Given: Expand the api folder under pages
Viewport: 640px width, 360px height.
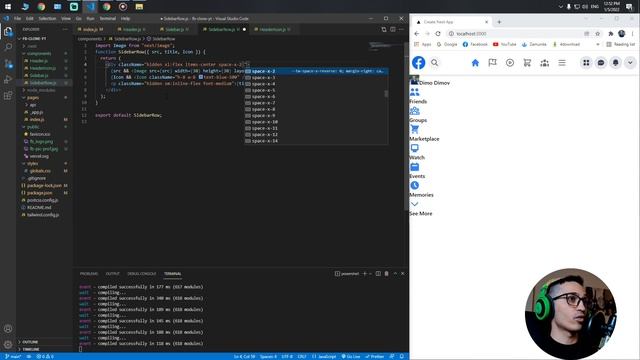Looking at the screenshot, I should tap(32, 105).
